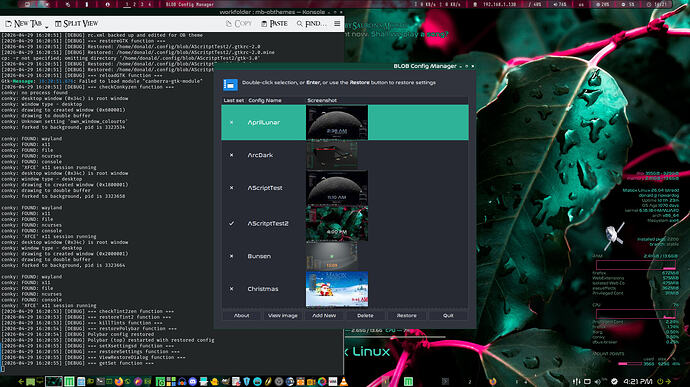The width and height of the screenshot is (690, 387).
Task: Click the Bunsen screenshot thumbnail
Action: (332, 256)
